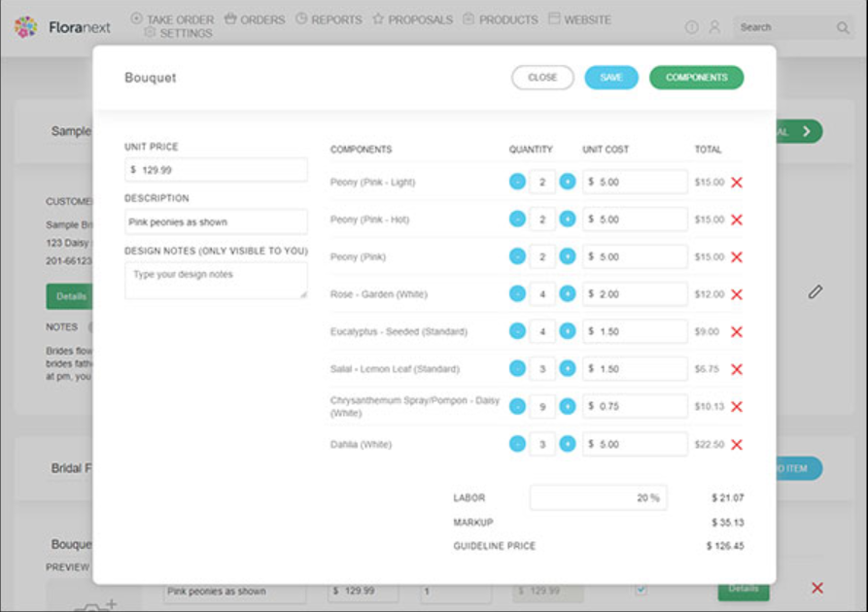Click the Save button
The width and height of the screenshot is (868, 612).
tap(611, 78)
